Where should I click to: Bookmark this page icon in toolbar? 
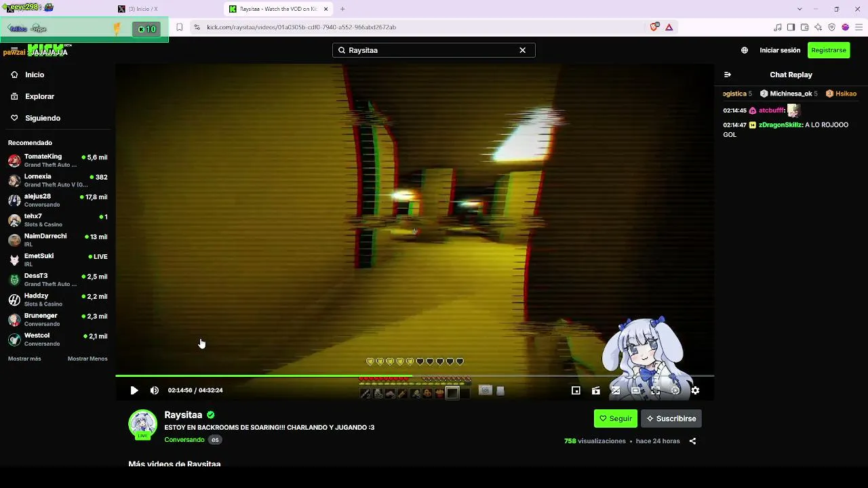pos(180,27)
